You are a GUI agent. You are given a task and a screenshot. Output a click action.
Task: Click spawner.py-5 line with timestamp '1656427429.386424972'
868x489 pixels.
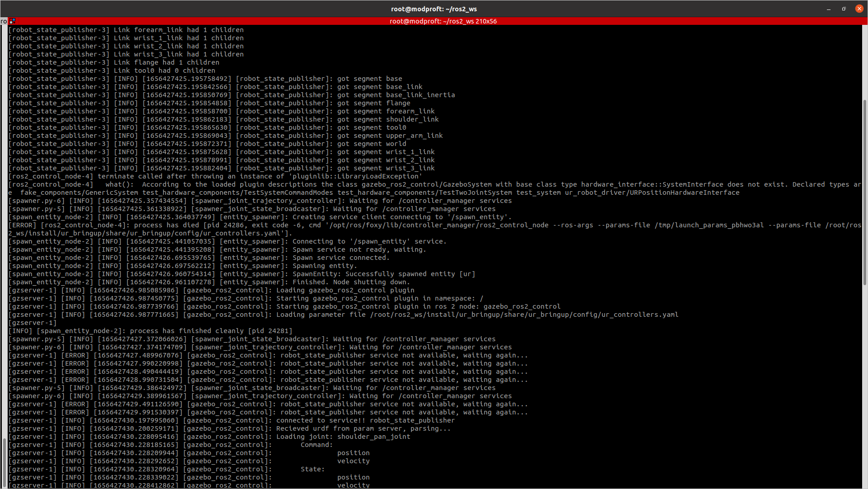[x=252, y=388]
